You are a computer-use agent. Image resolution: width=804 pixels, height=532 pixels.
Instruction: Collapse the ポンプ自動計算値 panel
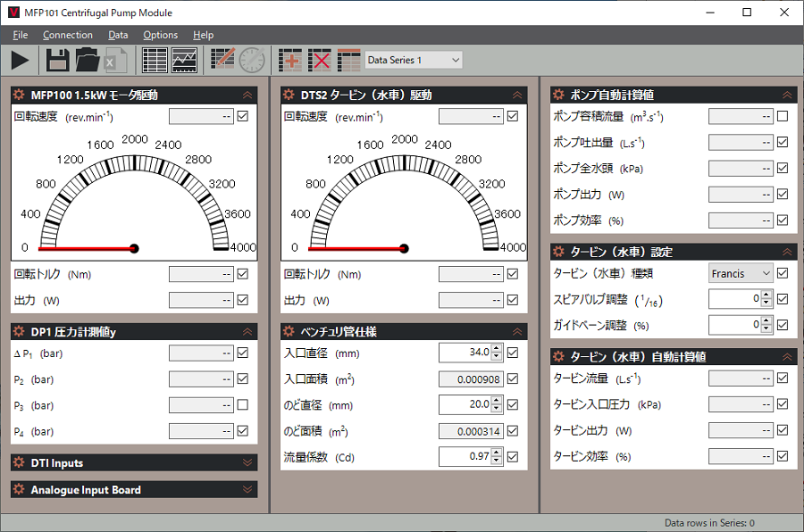click(x=787, y=95)
